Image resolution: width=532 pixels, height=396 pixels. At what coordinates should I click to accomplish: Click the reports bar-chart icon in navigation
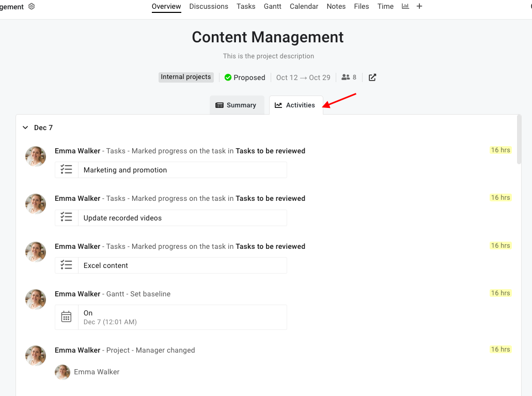(x=405, y=6)
